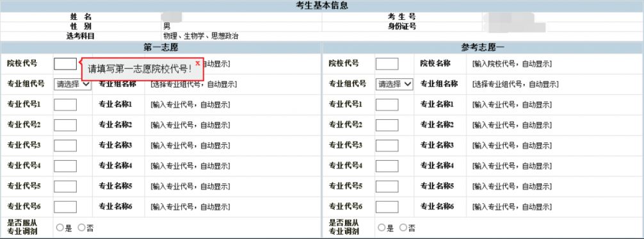Screen dimensions: 644x239
Task: Select 是 for 第一志愿 专业调剂
Action: 60,227
